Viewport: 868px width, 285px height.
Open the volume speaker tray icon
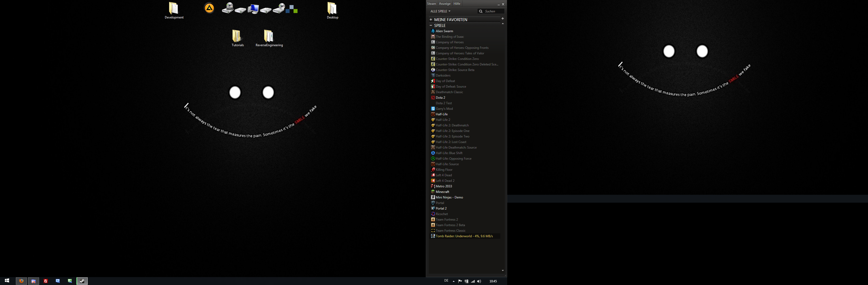click(x=479, y=281)
